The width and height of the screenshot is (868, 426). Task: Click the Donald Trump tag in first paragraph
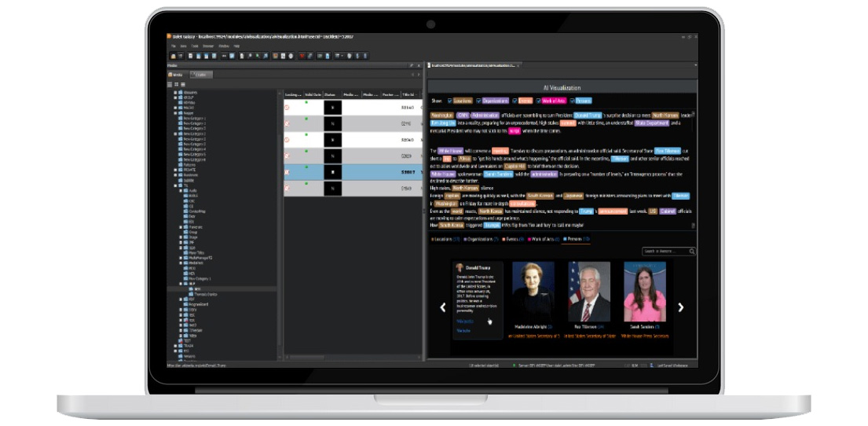(x=588, y=116)
